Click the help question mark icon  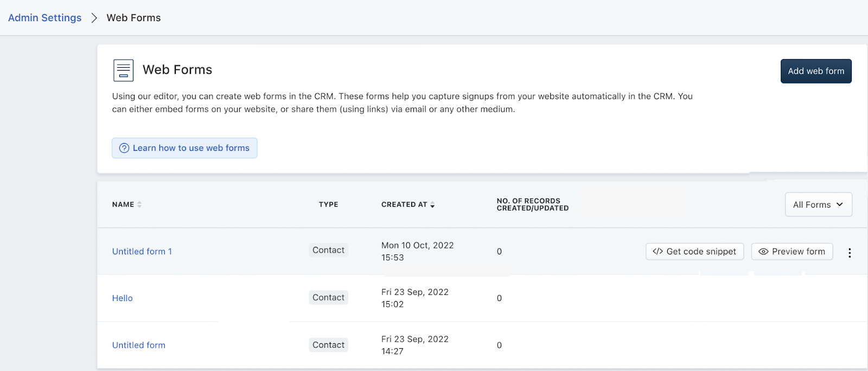pos(124,148)
